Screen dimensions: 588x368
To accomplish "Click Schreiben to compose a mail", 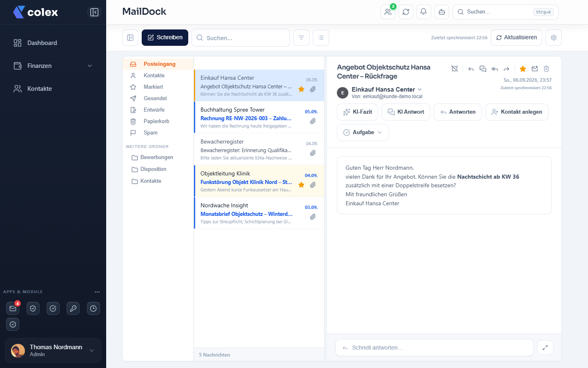I will click(165, 38).
